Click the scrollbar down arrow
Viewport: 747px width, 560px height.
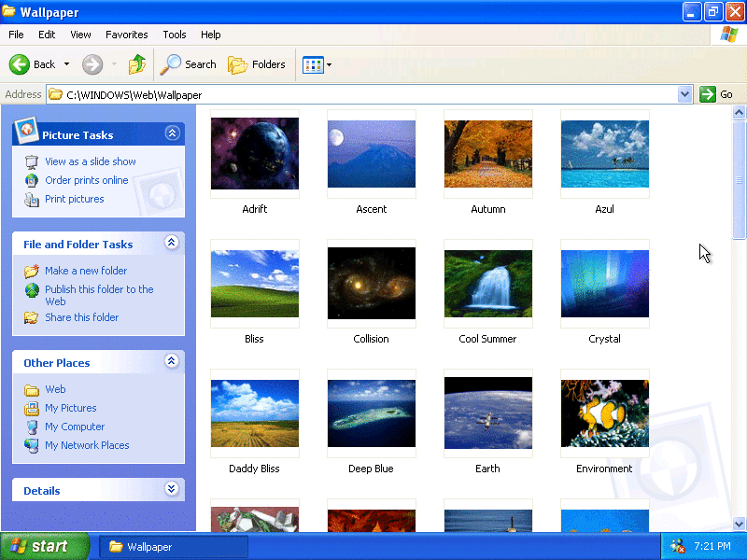point(739,524)
